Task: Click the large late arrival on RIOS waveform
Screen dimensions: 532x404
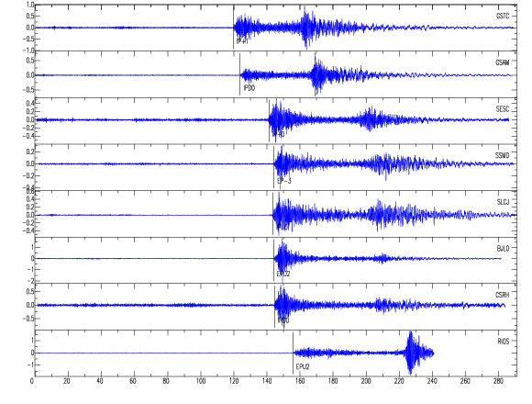Action: [x=411, y=353]
